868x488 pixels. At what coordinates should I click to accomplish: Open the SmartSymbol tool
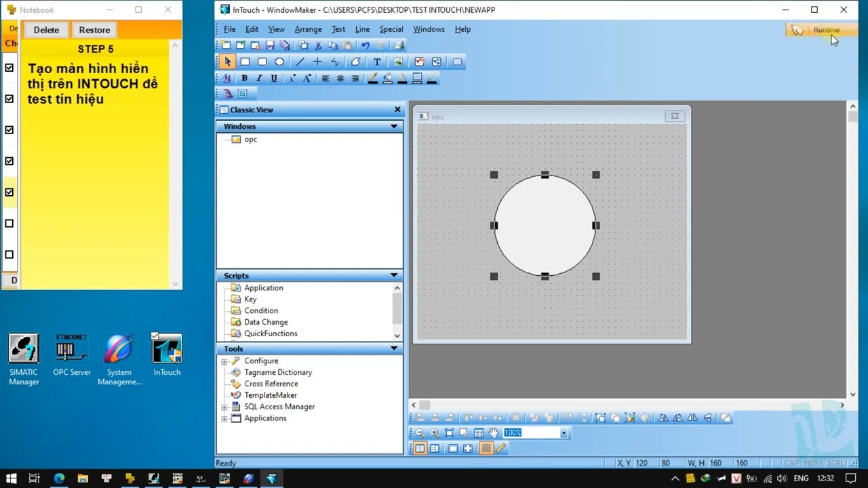(x=243, y=94)
